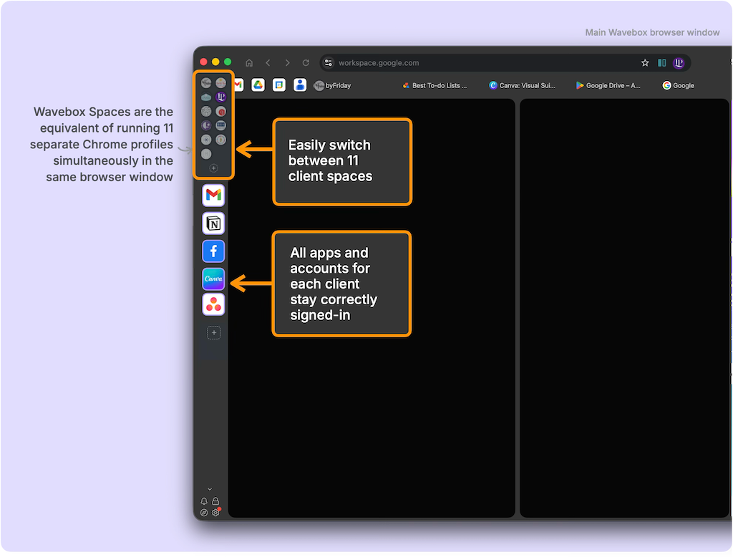This screenshot has height=560, width=733.
Task: Open the LP profile menu in the toolbar
Action: pos(679,63)
